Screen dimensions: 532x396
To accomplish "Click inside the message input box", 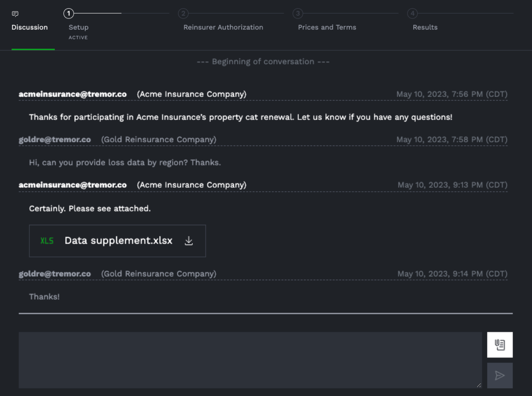I will pos(250,360).
